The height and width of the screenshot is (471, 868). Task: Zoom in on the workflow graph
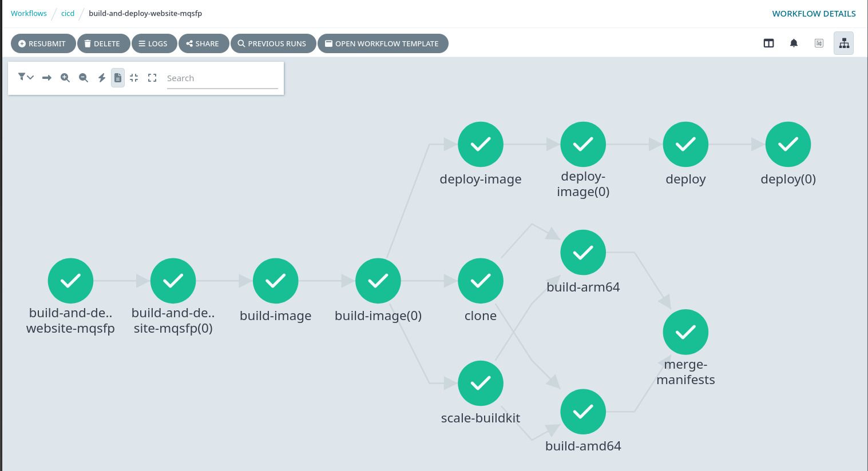pos(65,77)
